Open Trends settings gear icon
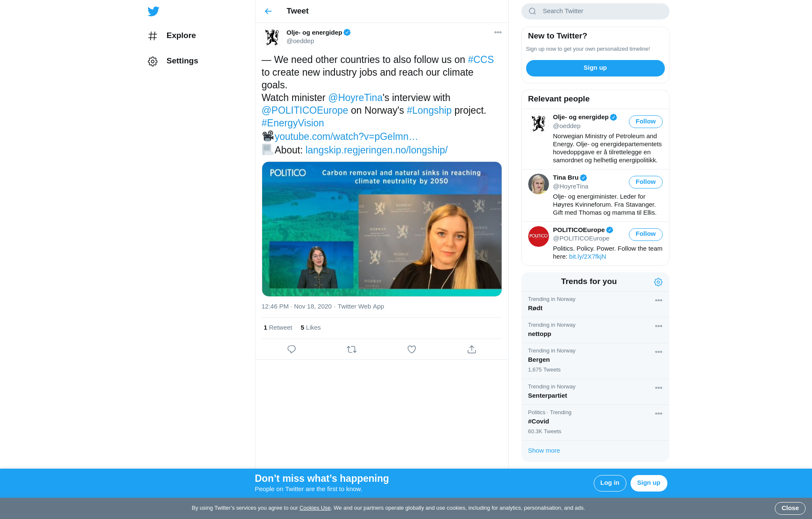 [658, 282]
